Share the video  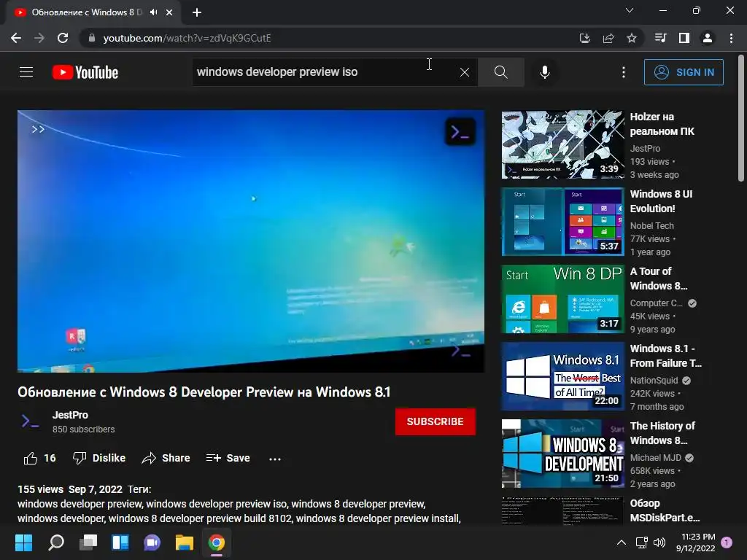166,458
